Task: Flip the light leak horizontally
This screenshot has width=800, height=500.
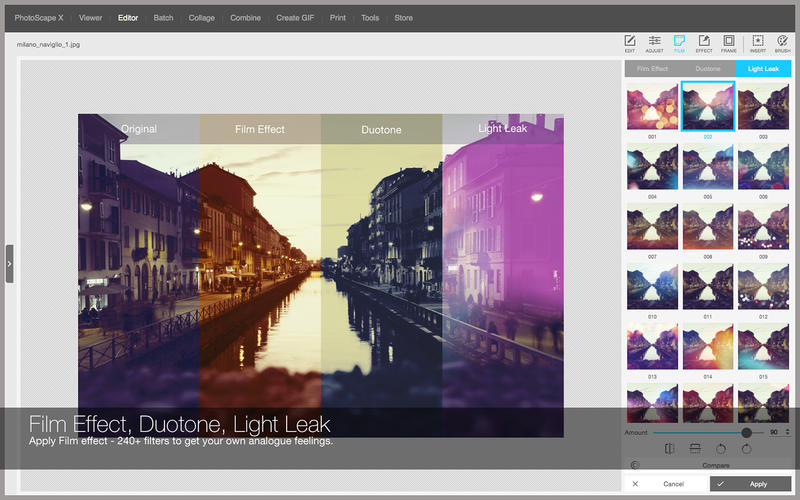Action: point(670,449)
